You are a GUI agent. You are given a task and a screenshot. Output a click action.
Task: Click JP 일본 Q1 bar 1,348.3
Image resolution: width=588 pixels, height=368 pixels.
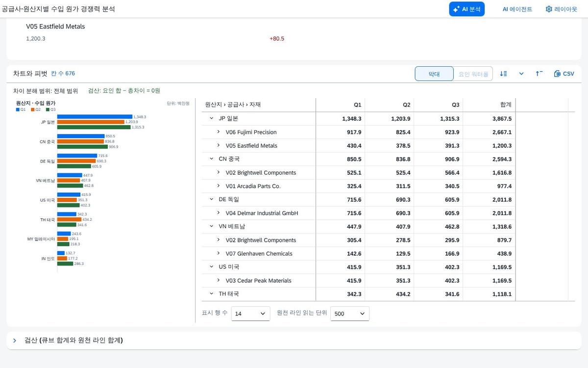point(95,117)
